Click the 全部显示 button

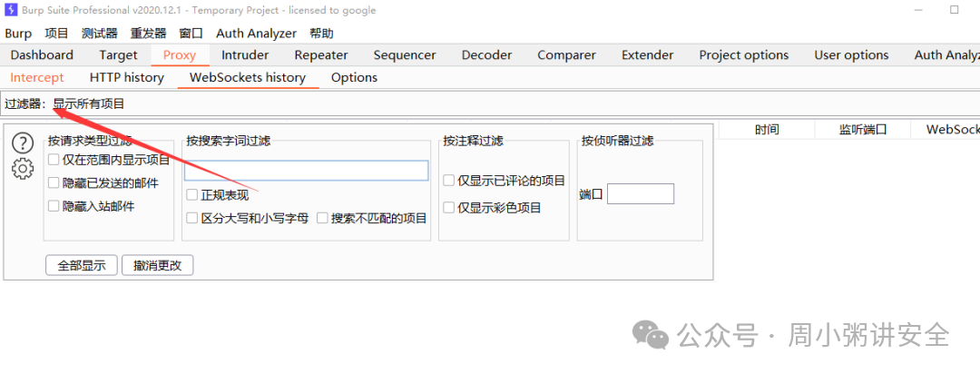point(82,265)
